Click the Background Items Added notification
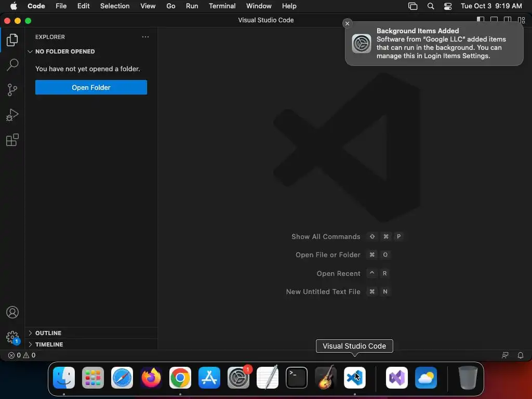Image resolution: width=532 pixels, height=399 pixels. (434, 44)
